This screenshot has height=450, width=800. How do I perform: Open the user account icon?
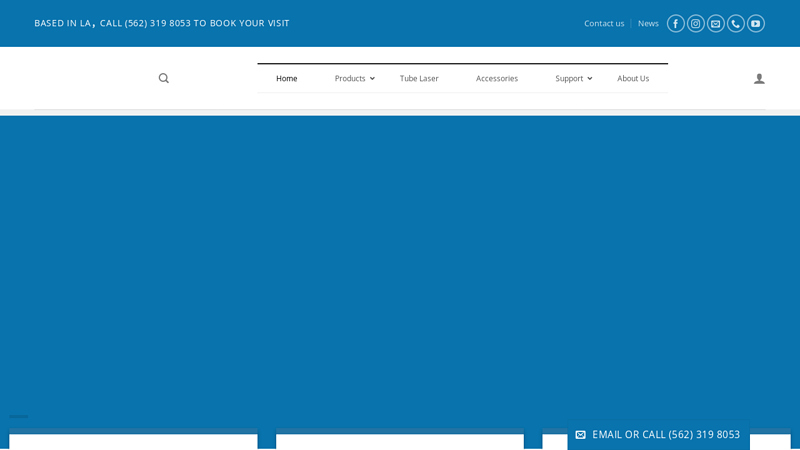(x=759, y=79)
